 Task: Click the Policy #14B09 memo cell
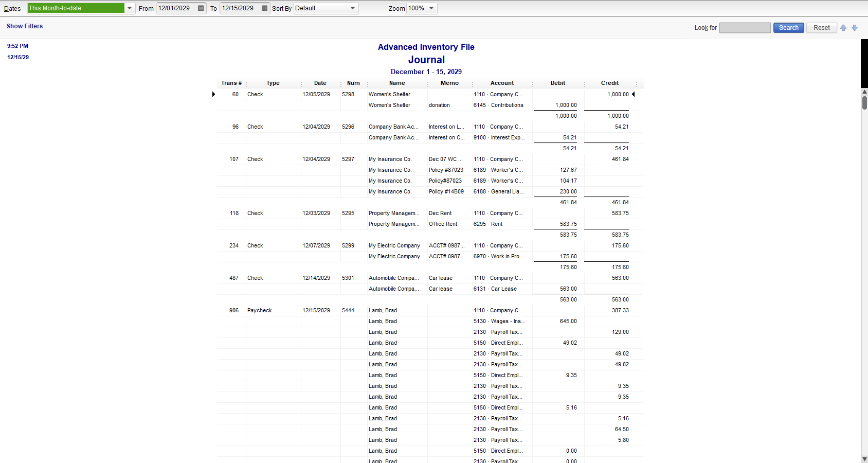[446, 191]
